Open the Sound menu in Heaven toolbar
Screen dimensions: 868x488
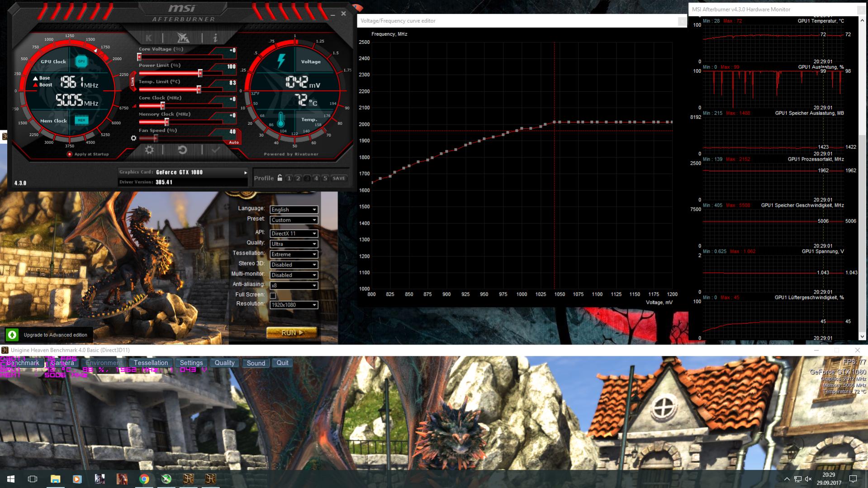click(256, 363)
